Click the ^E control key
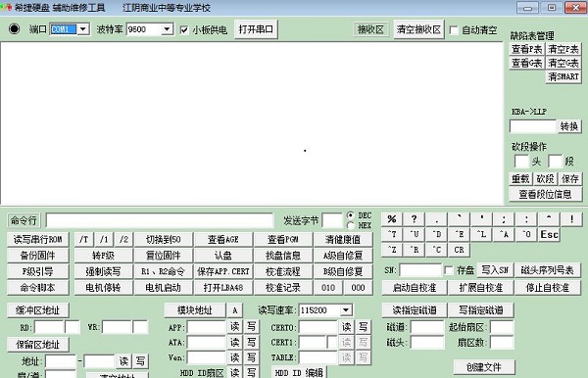Screen dimensions: 588x378 459,234
